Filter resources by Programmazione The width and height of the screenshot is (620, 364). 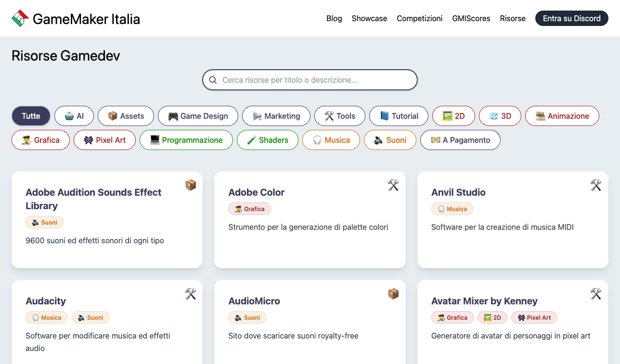point(186,140)
